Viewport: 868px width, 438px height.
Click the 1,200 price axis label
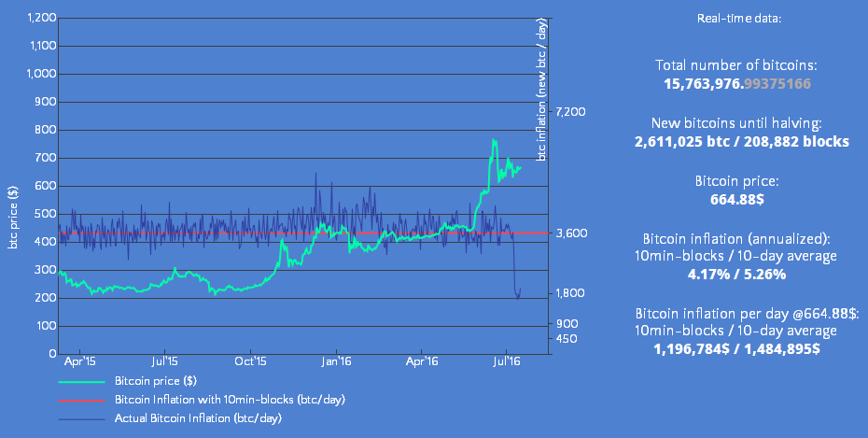click(x=42, y=18)
